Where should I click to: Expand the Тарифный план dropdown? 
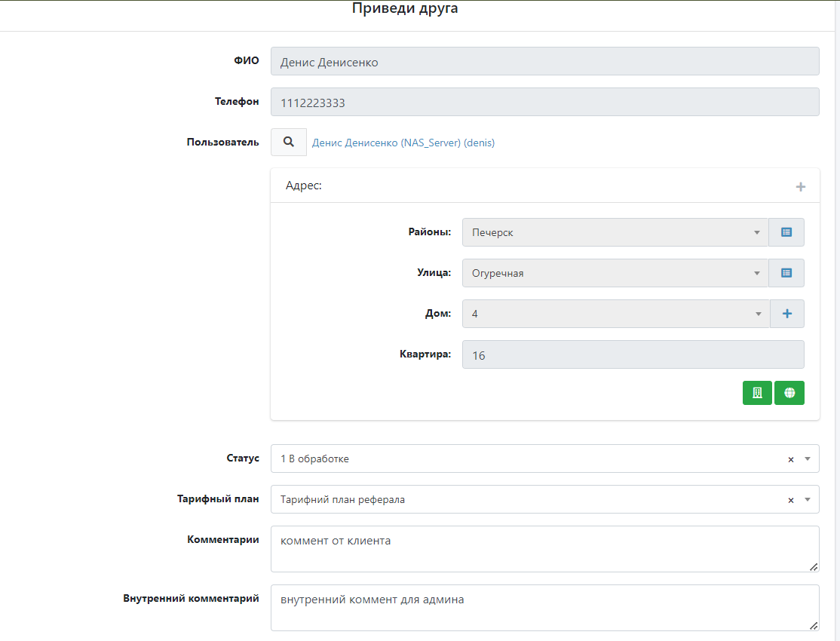coord(808,499)
